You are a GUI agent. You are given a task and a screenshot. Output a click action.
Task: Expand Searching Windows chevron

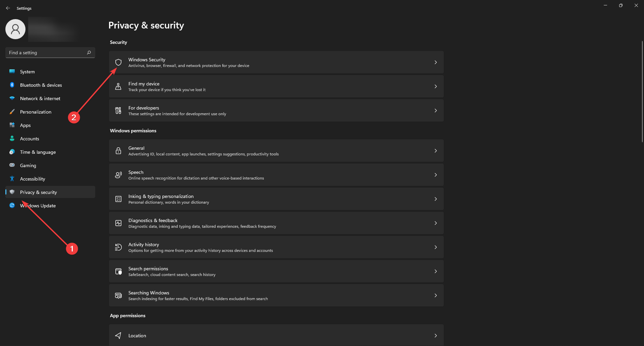(x=436, y=295)
